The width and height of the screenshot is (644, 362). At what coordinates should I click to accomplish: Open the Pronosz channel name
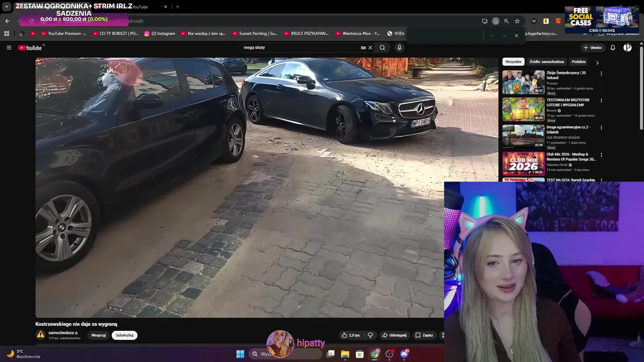pyautogui.click(x=553, y=83)
